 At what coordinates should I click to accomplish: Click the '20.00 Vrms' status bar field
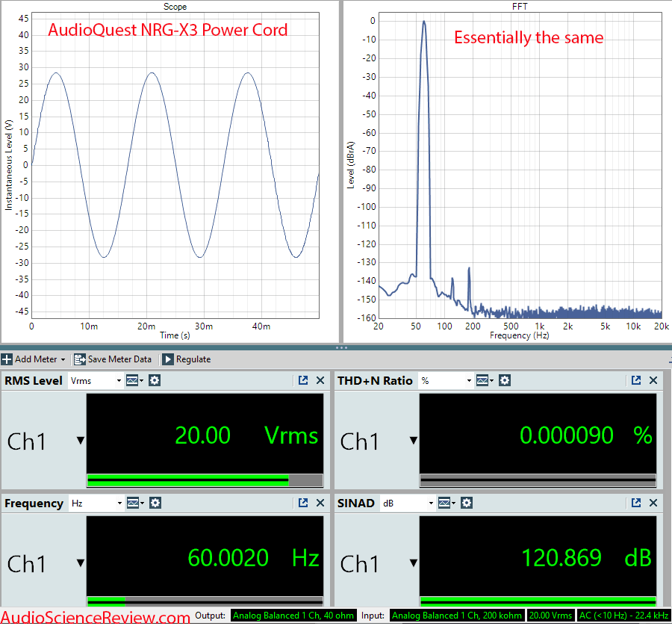pyautogui.click(x=551, y=616)
